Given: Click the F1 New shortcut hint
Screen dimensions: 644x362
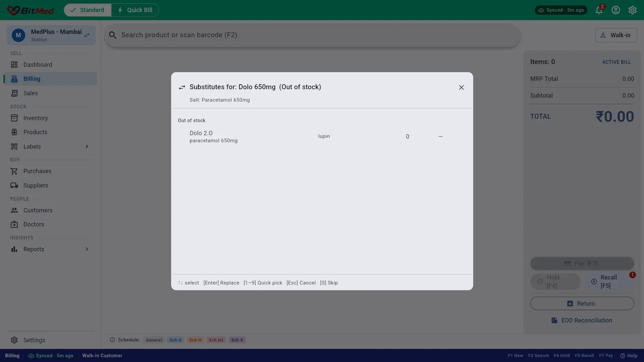Looking at the screenshot, I should 515,356.
